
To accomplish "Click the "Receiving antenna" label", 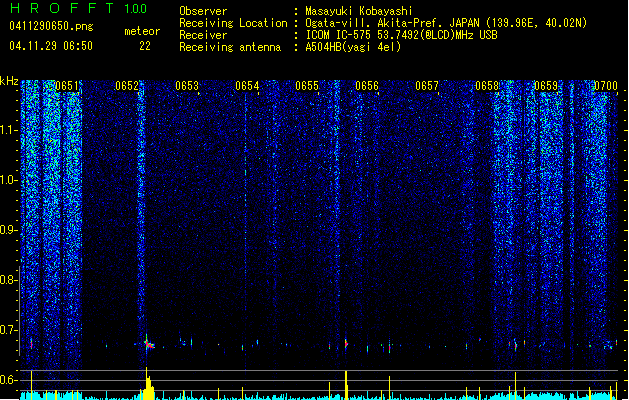I will click(230, 47).
